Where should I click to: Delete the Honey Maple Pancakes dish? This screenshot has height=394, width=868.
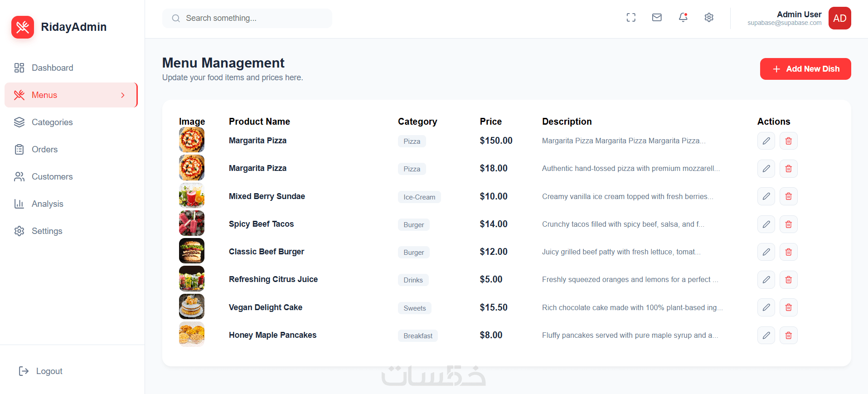click(x=788, y=336)
